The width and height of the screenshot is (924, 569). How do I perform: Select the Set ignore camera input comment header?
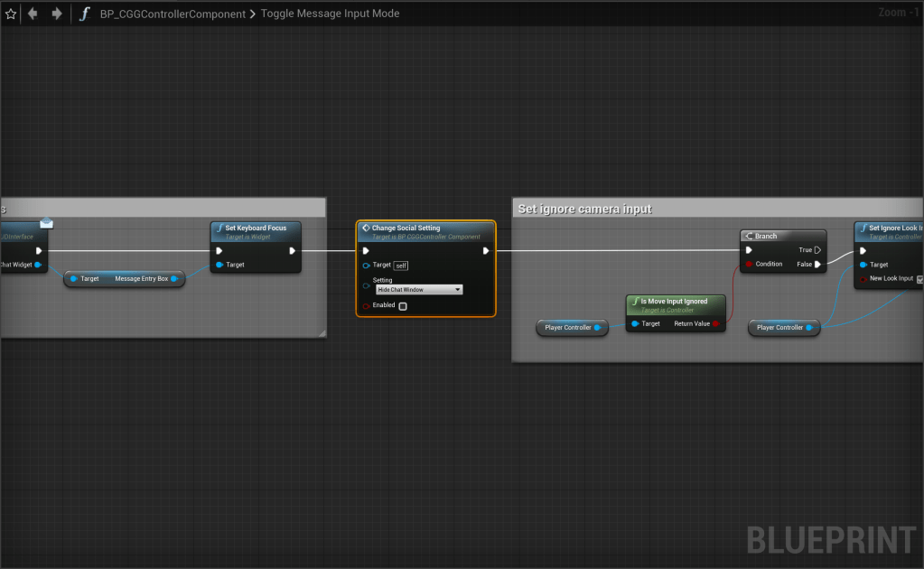tap(584, 209)
